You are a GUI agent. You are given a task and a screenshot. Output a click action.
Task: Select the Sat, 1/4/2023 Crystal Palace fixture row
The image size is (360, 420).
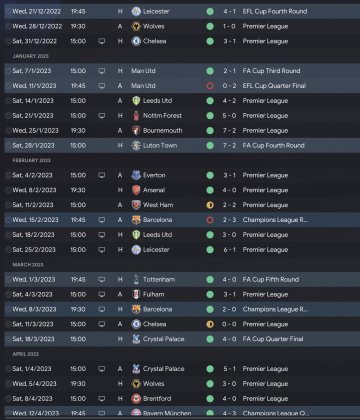click(x=182, y=369)
